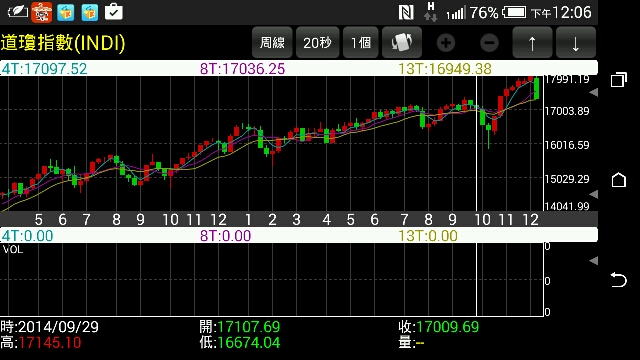This screenshot has width=640, height=360.
Task: Tap the 13T:16949.38 moving average value
Action: point(445,69)
